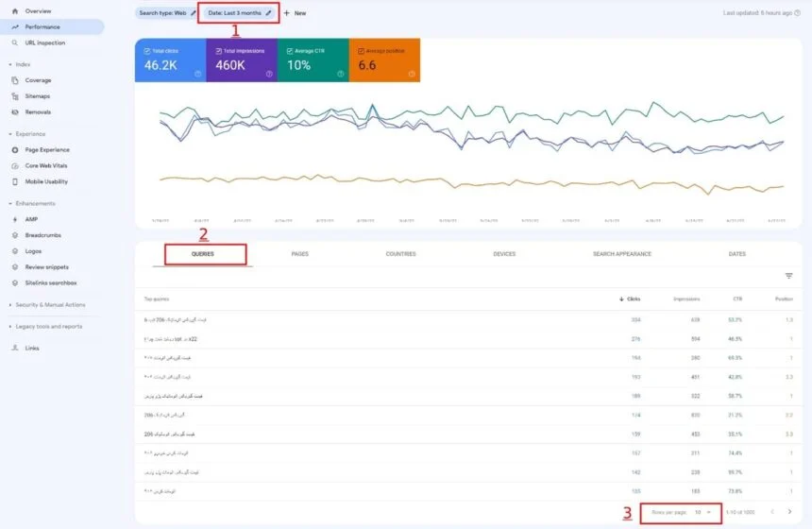Open the Rows per page dropdown
This screenshot has height=529, width=812.
tap(703, 512)
